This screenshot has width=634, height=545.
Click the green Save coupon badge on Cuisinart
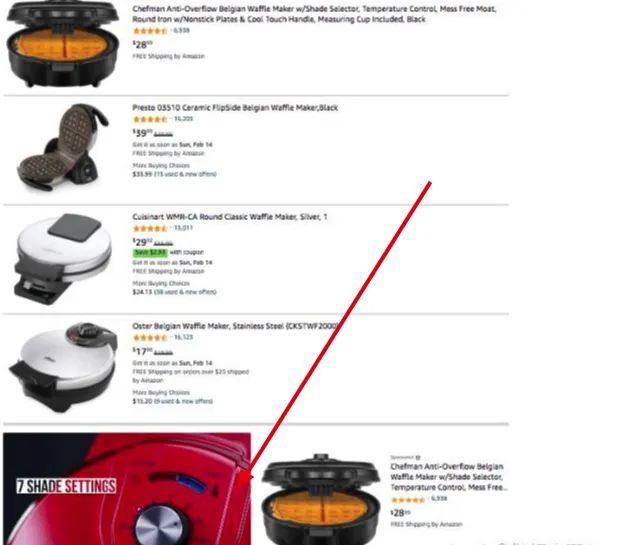(x=150, y=252)
